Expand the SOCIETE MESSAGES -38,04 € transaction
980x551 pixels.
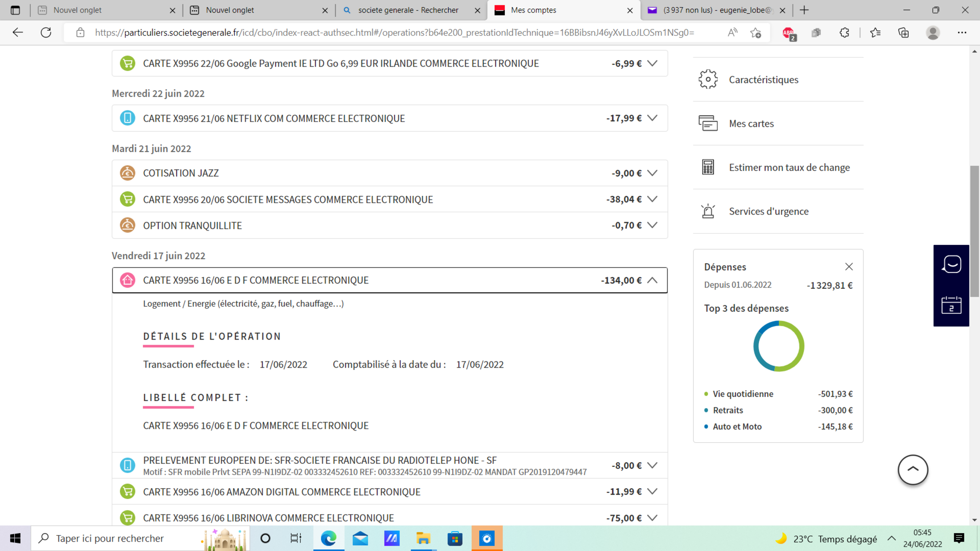[652, 199]
